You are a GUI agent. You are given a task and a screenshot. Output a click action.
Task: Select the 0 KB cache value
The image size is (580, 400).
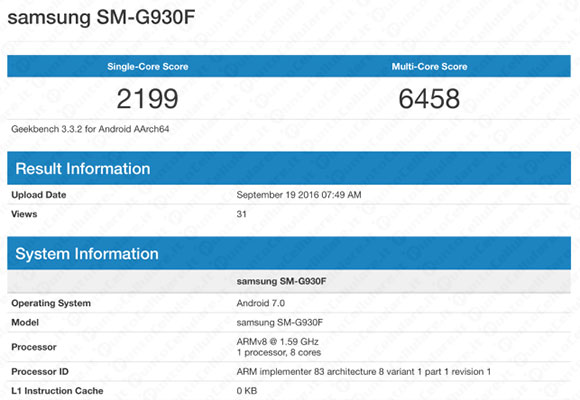tap(247, 391)
